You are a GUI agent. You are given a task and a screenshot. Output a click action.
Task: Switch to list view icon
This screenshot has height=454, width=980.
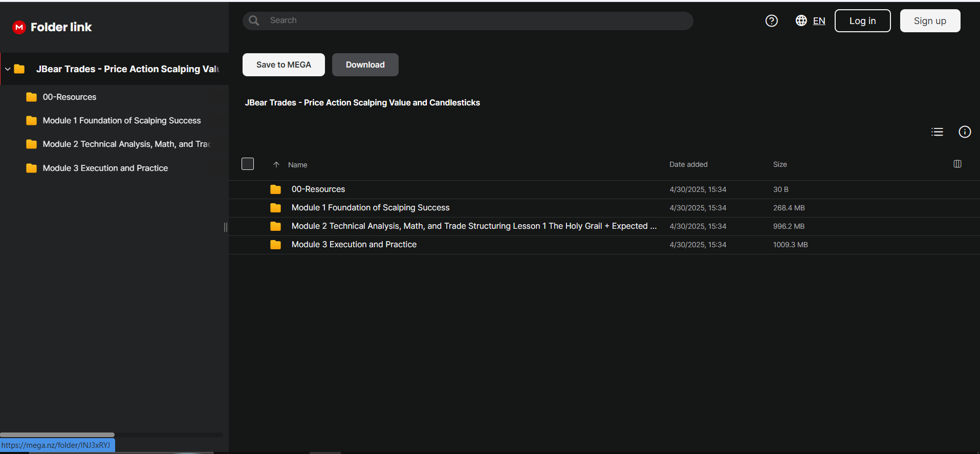937,132
